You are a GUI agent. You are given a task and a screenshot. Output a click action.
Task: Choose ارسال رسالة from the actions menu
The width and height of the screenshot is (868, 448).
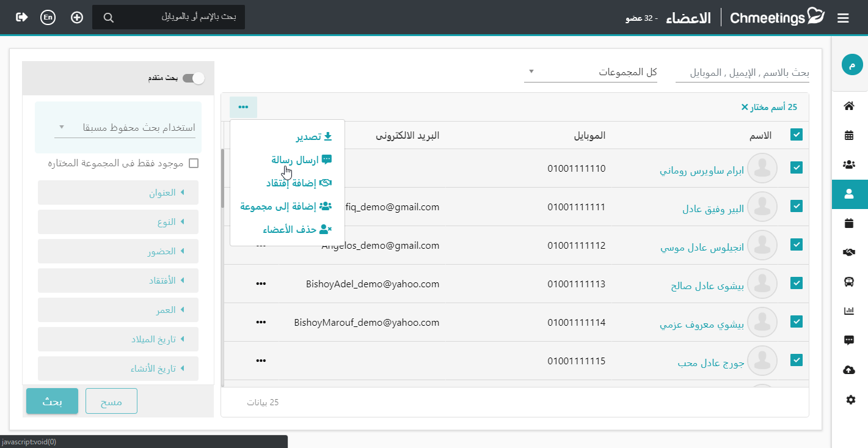pos(301,160)
